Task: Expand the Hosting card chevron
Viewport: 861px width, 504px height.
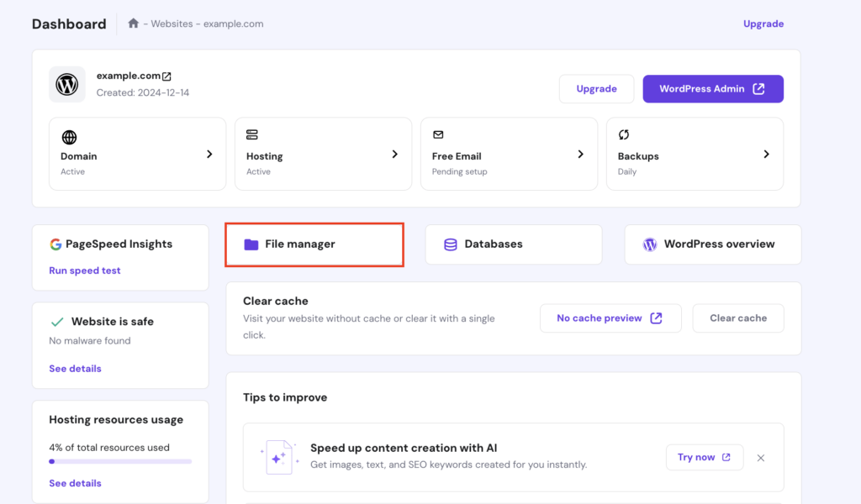Action: pos(395,154)
